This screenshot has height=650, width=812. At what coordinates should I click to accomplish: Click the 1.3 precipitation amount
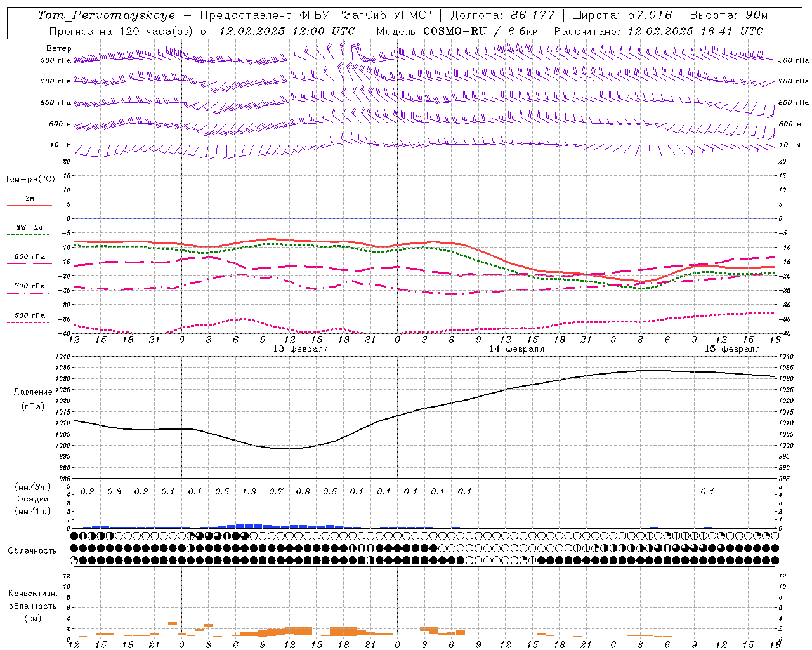coord(249,491)
